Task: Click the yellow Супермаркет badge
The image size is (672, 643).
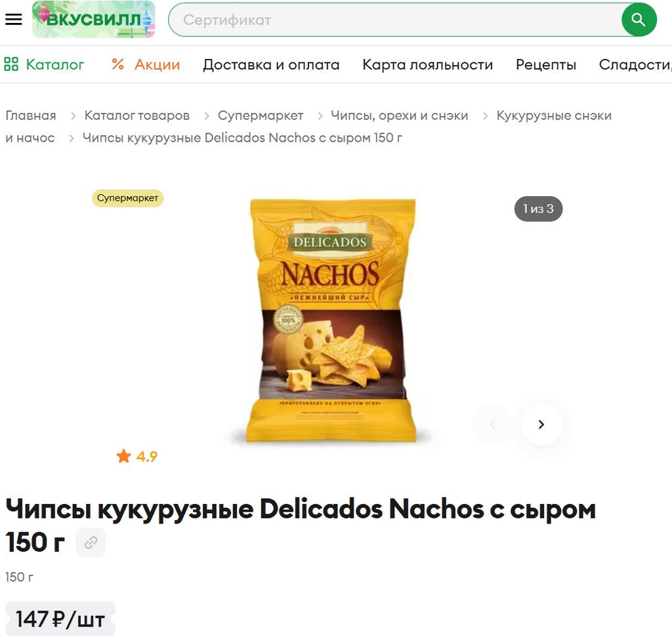Action: (128, 198)
